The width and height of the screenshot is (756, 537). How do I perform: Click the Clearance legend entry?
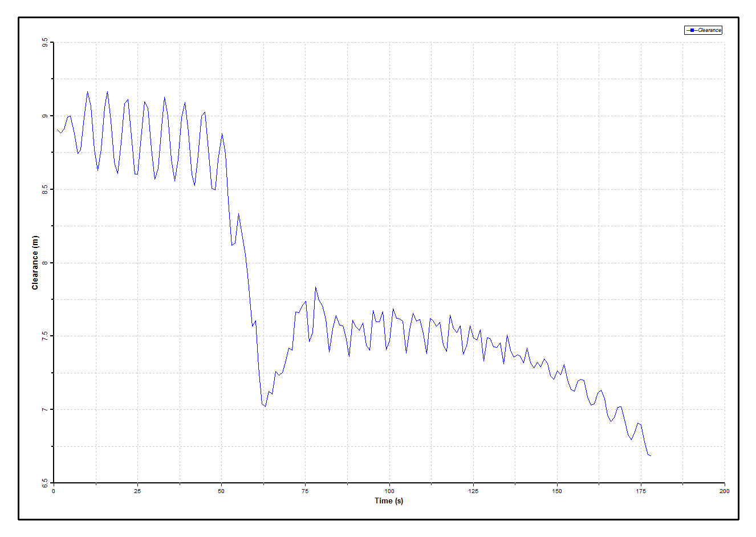click(x=703, y=30)
